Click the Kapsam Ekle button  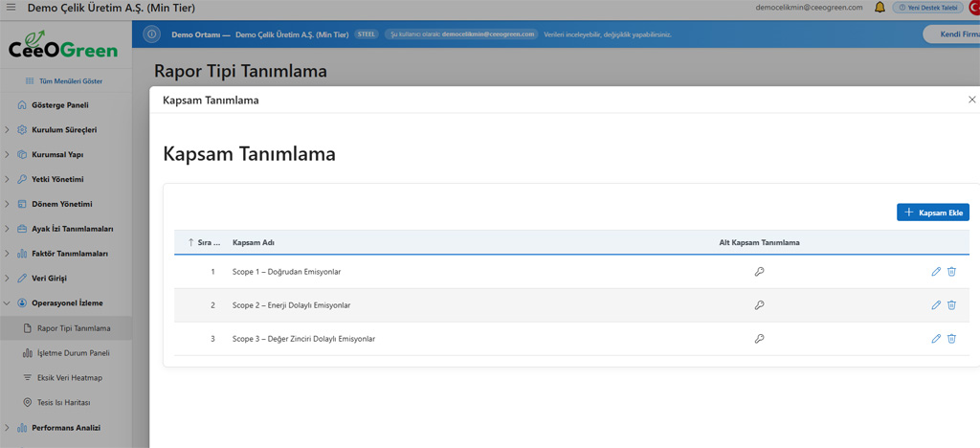click(933, 213)
